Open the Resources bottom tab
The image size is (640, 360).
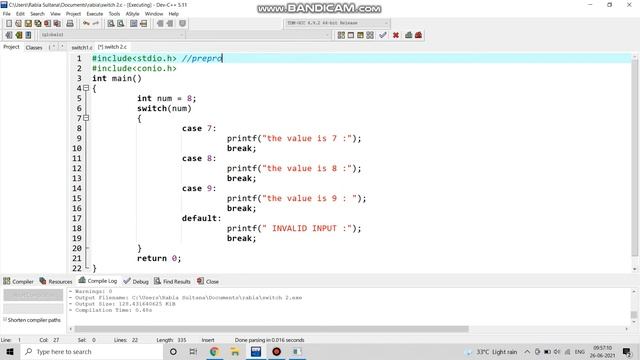(56, 281)
